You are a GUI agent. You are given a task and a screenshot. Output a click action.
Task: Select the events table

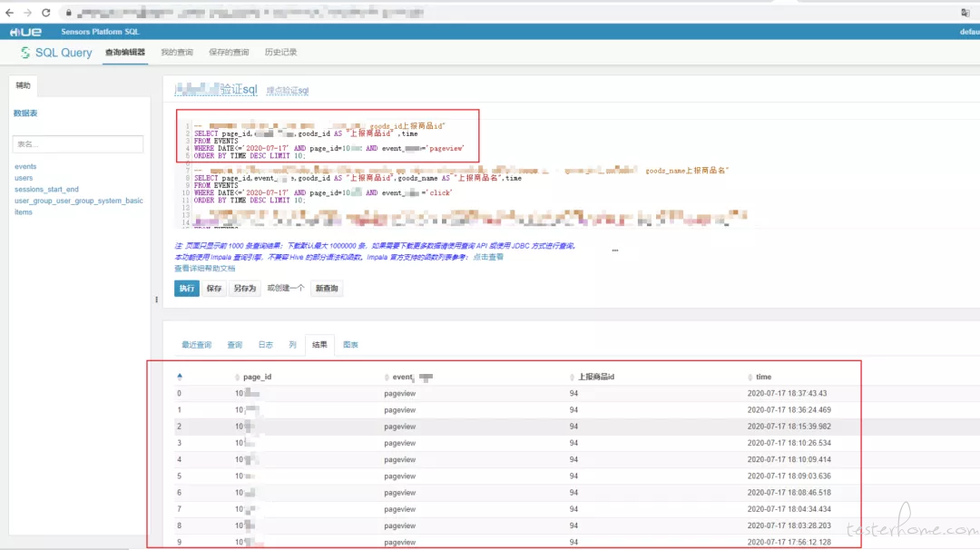click(25, 166)
